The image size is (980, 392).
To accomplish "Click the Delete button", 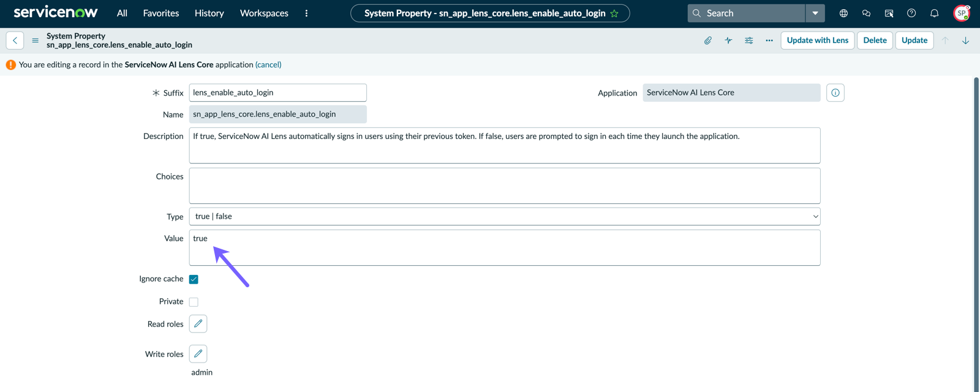I will 875,40.
